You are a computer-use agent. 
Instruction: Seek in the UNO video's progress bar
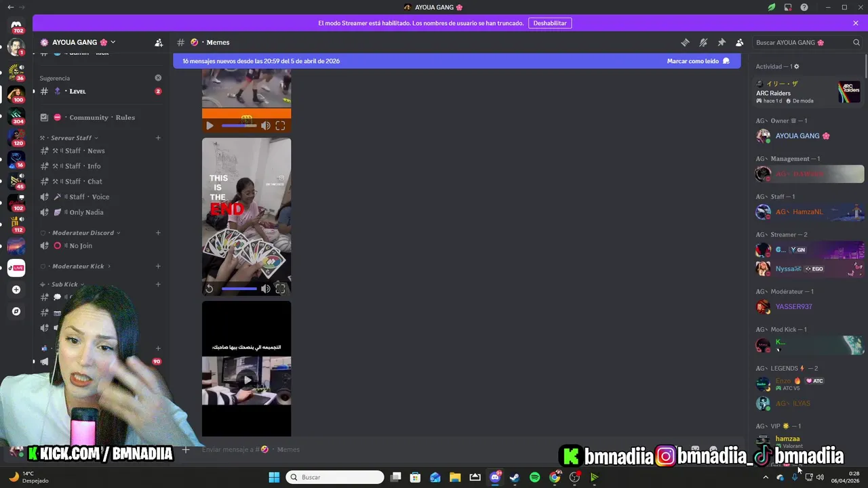239,289
